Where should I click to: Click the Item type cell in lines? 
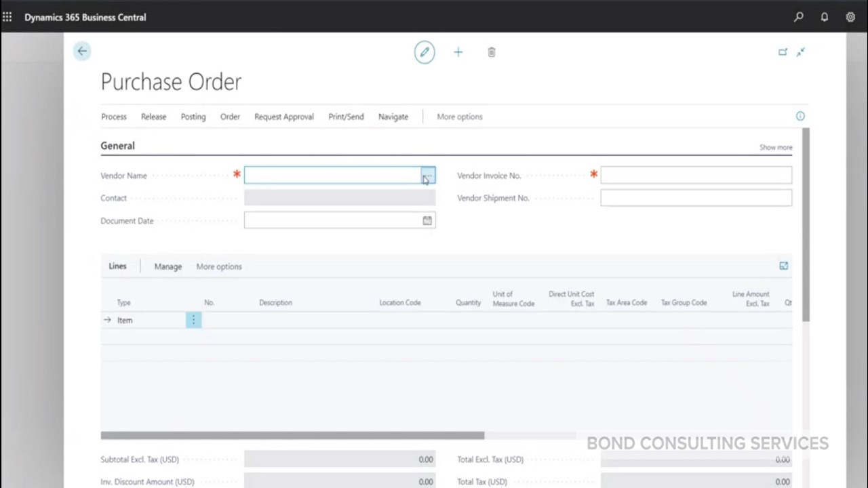[150, 320]
